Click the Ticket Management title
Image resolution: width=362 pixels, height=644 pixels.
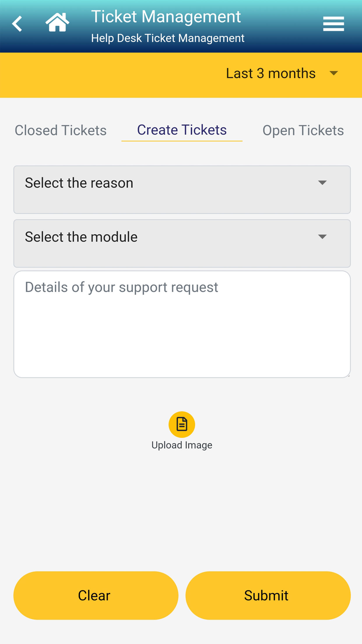[166, 17]
